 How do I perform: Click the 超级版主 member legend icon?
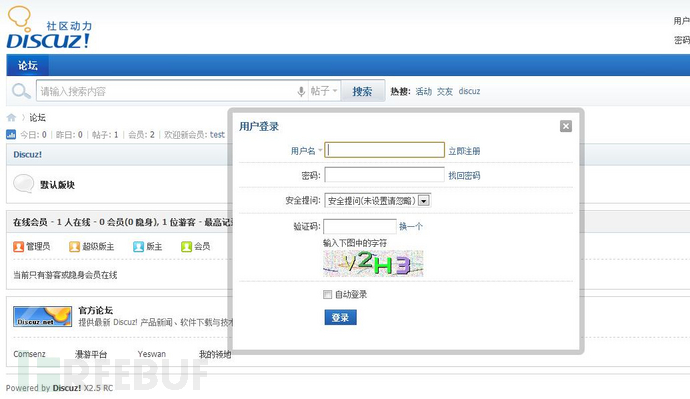point(74,246)
